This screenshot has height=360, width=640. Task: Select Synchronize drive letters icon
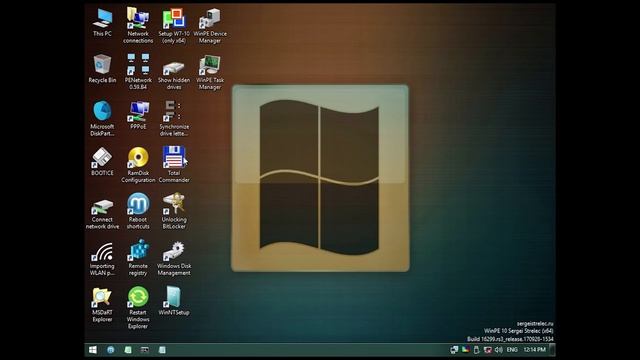point(174,118)
